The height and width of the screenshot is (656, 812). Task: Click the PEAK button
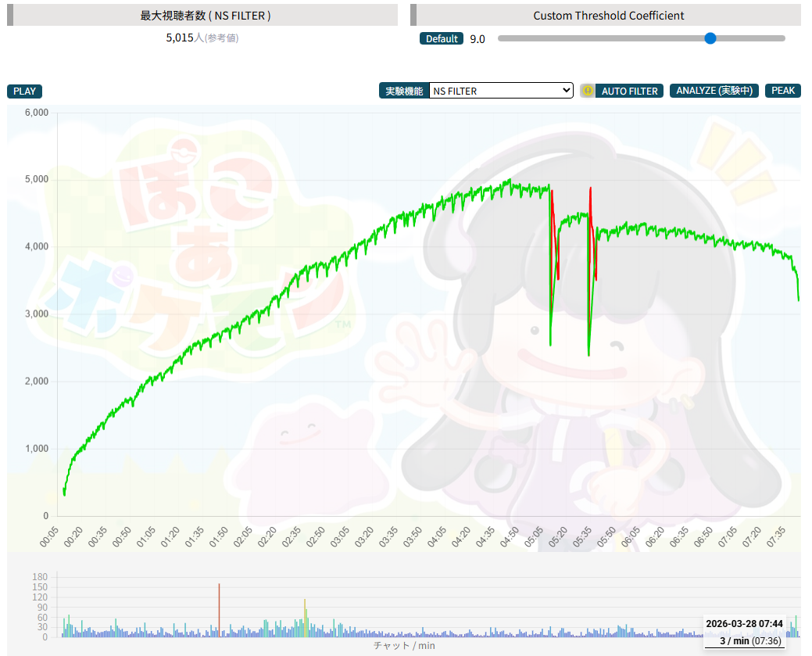click(x=782, y=91)
